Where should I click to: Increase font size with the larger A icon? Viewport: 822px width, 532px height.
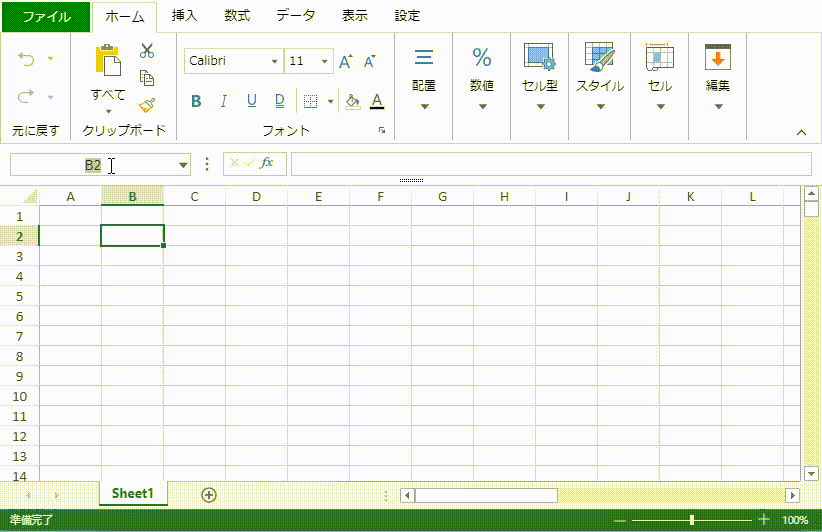point(345,62)
